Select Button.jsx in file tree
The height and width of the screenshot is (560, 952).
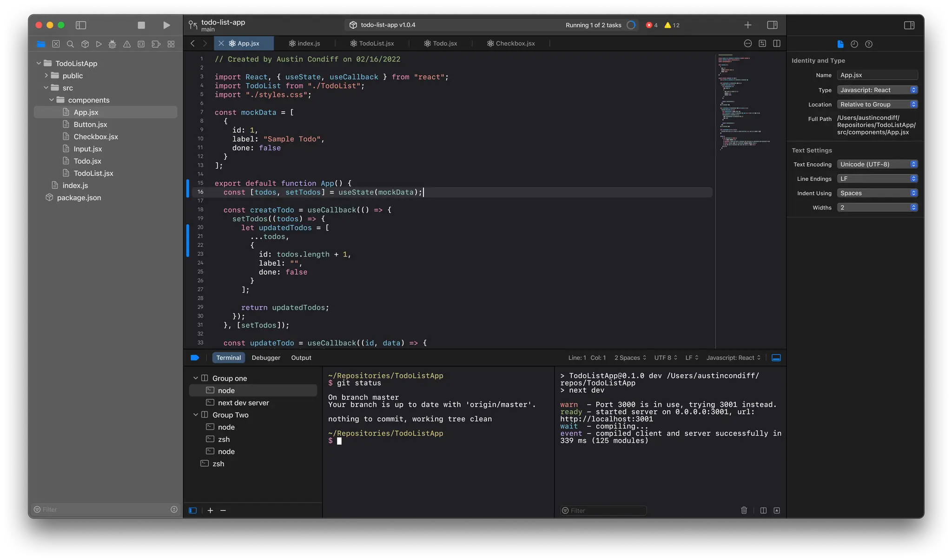click(x=90, y=125)
